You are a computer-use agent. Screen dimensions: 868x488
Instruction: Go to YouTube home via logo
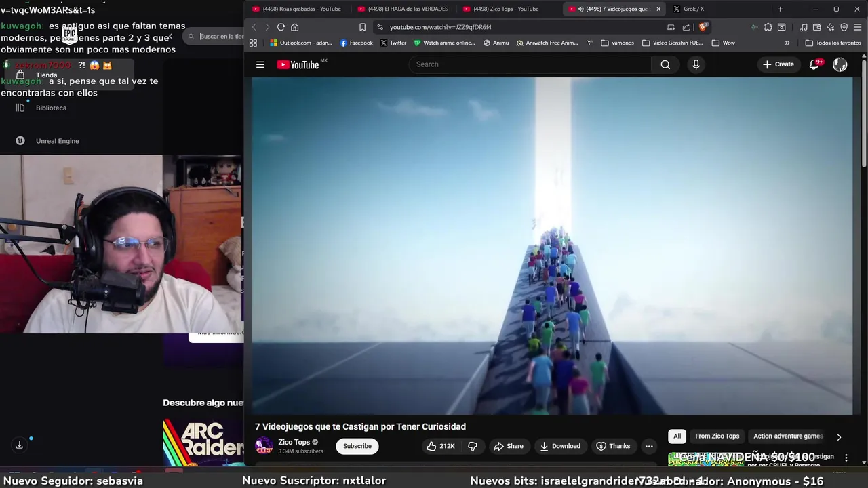click(x=298, y=64)
